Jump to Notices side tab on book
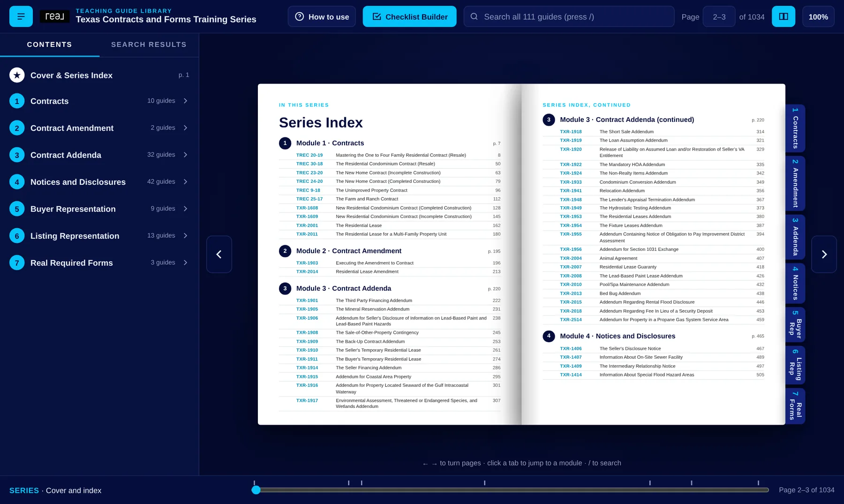 (x=795, y=283)
